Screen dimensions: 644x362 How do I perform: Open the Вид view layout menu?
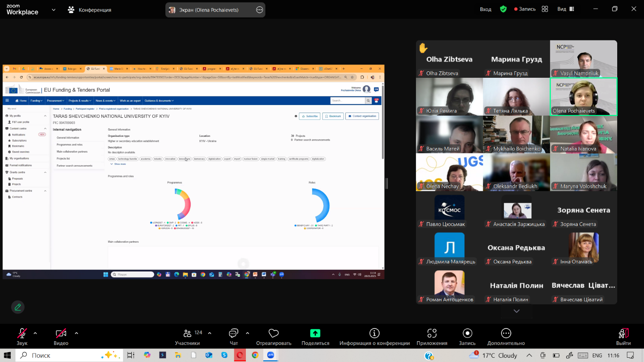[x=566, y=9]
